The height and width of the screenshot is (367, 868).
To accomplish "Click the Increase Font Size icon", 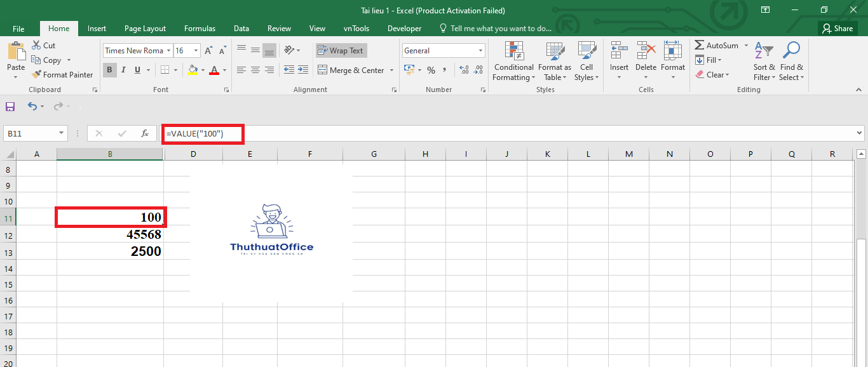I will click(x=208, y=51).
